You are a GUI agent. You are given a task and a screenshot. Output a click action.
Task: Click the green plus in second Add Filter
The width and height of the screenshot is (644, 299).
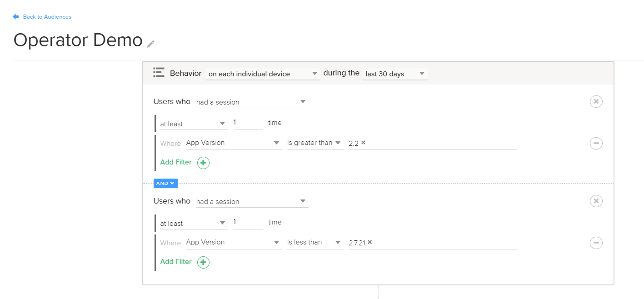(203, 262)
